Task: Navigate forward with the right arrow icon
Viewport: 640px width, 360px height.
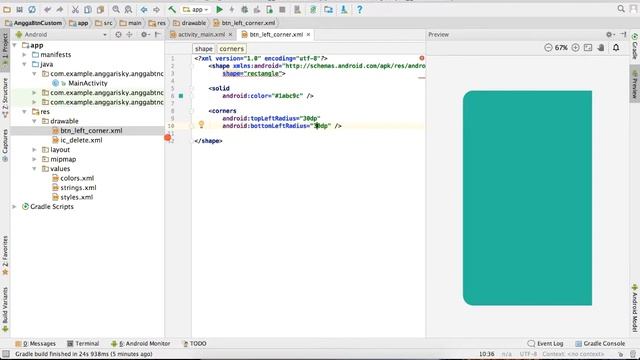Action: [x=156, y=9]
